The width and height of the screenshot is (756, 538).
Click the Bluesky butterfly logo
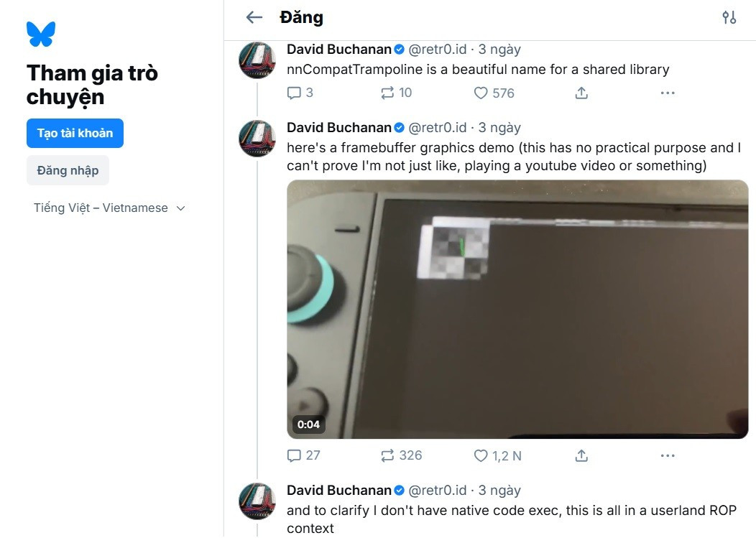(x=41, y=34)
